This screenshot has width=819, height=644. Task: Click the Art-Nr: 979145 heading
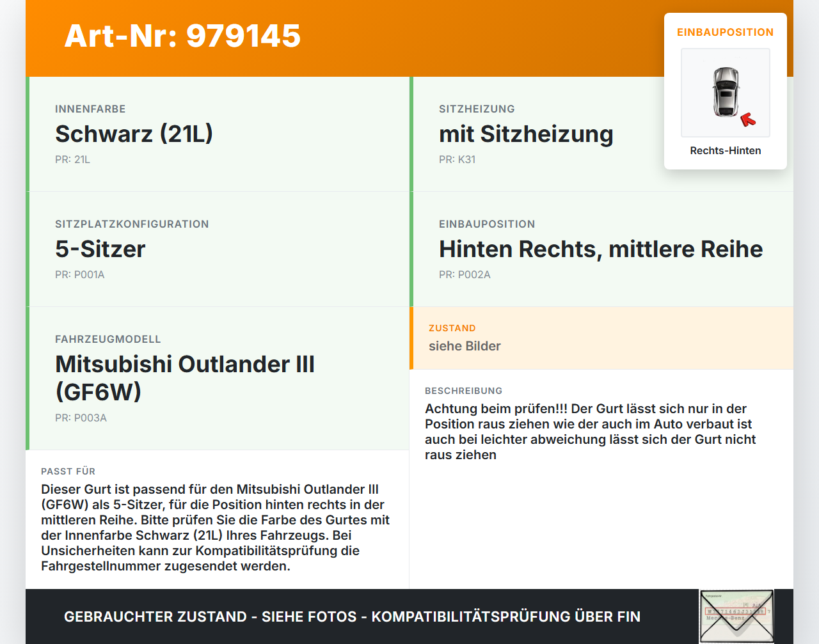click(182, 36)
